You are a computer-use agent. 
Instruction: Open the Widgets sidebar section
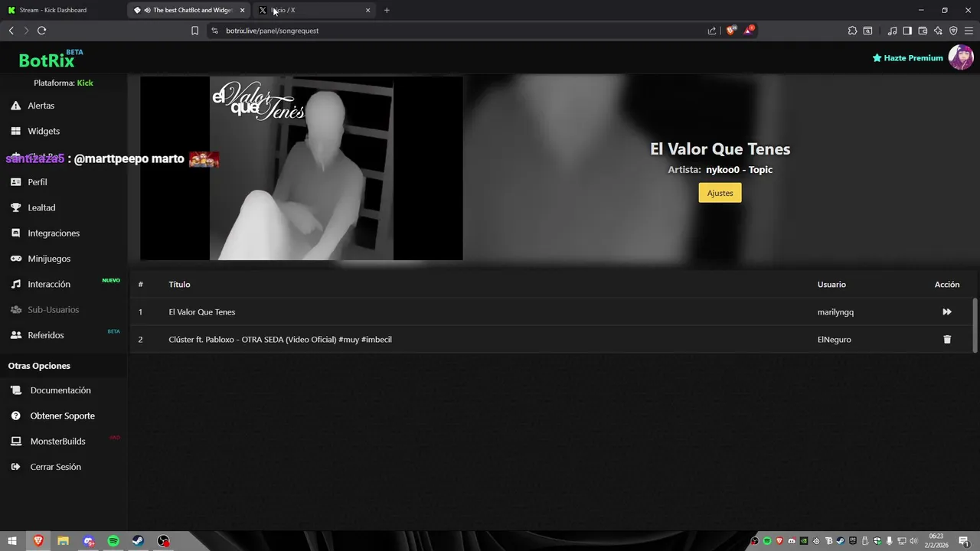coord(35,131)
